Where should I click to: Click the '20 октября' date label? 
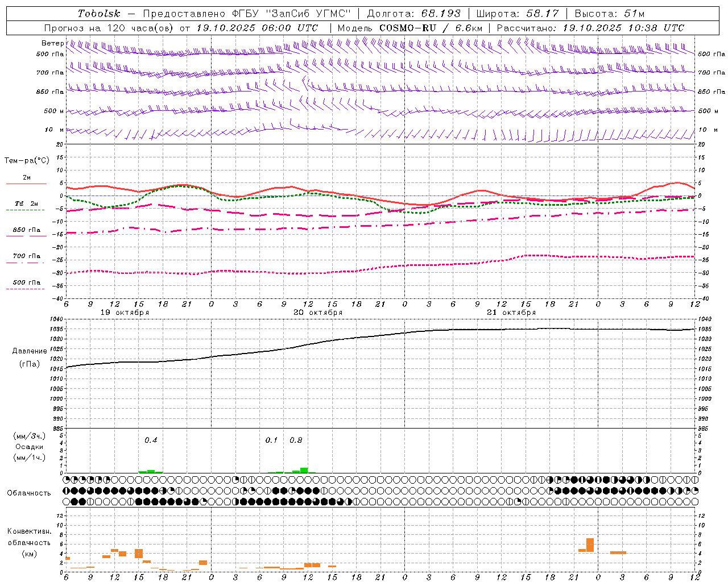pos(318,313)
